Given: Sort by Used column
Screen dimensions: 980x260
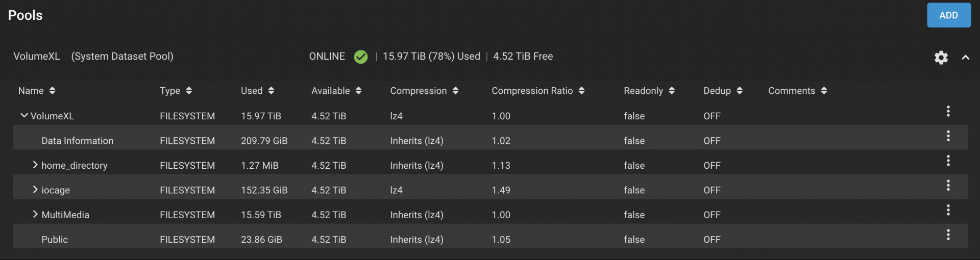Looking at the screenshot, I should point(258,91).
